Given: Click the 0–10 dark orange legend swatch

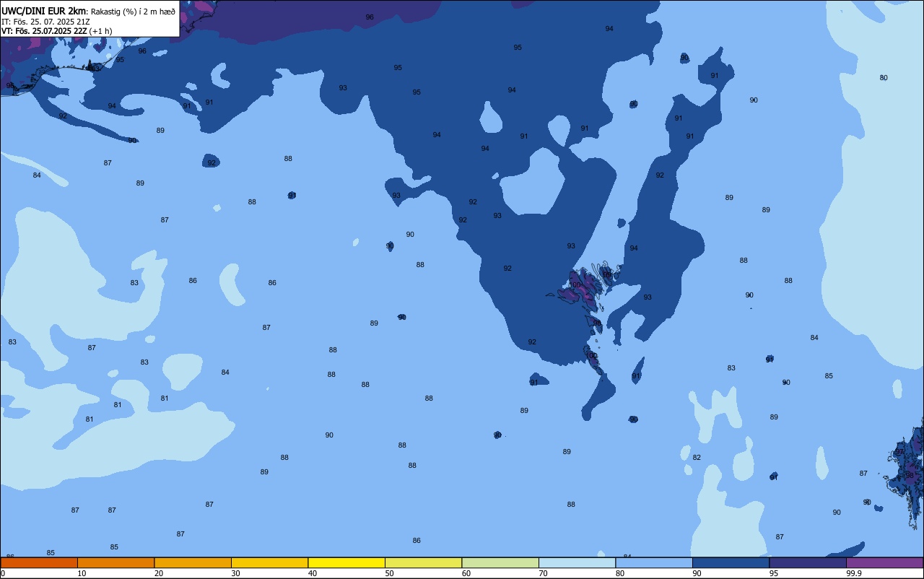Looking at the screenshot, I should coord(39,562).
